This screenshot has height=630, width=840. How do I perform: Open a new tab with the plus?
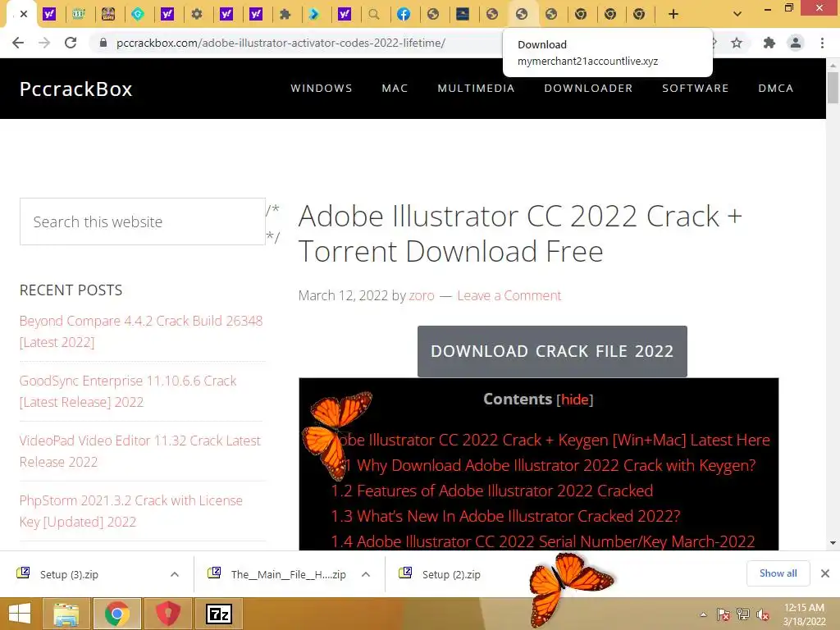click(673, 15)
